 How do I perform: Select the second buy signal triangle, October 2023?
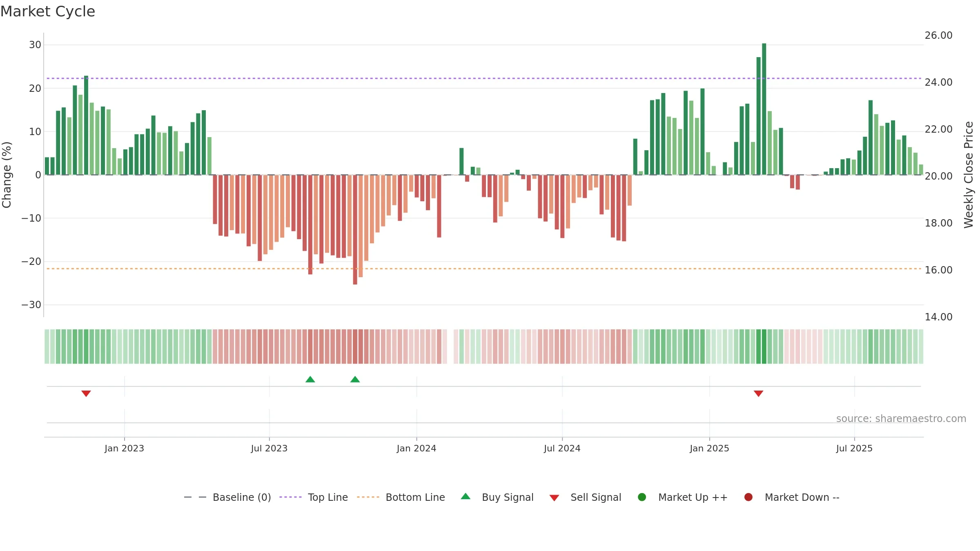coord(355,380)
